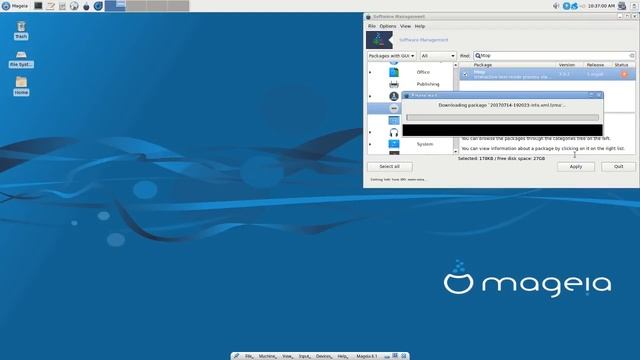Expand the Office category tree node
This screenshot has height=360, width=640.
(370, 73)
